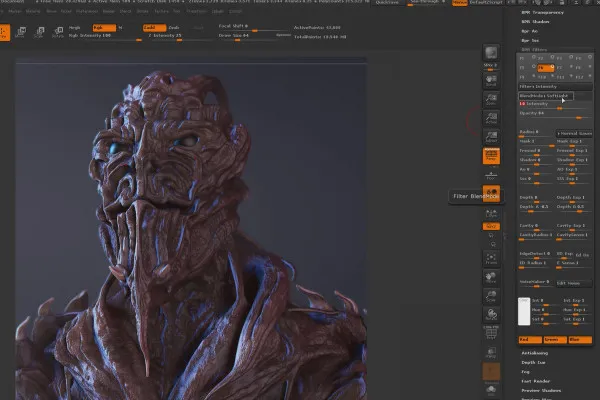Expand the Preview Shadows section
Viewport: 600px width, 400px height.
pos(541,390)
